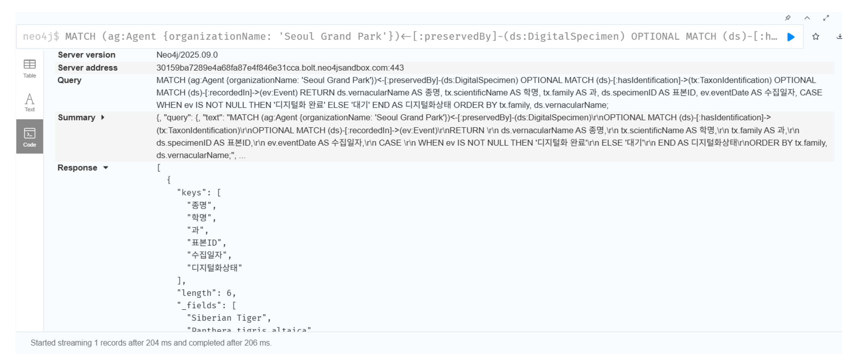The height and width of the screenshot is (363, 868).
Task: Expand the frame to fullscreen
Action: 826,18
